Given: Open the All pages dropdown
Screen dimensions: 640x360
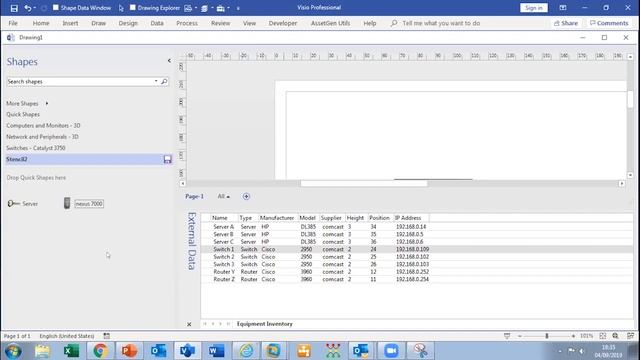Looking at the screenshot, I should coord(223,196).
